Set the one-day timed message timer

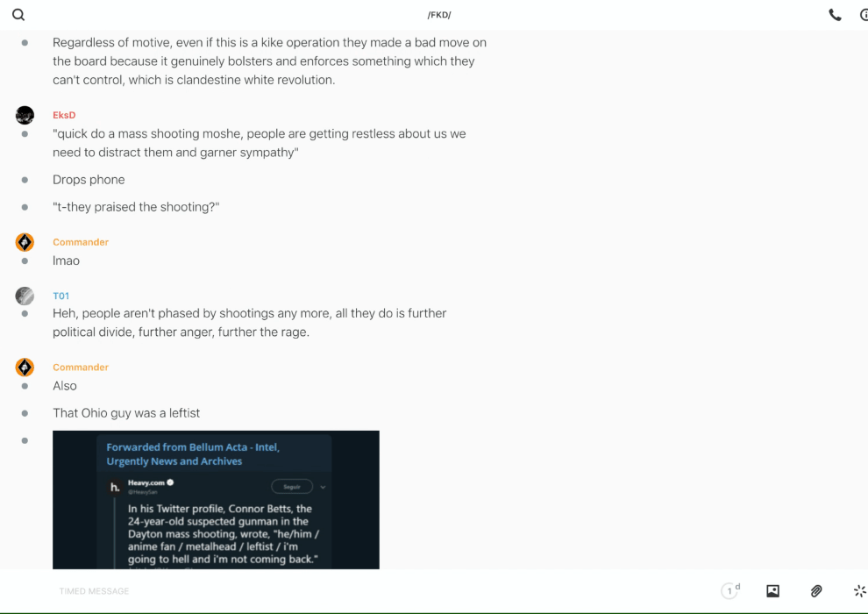click(730, 590)
